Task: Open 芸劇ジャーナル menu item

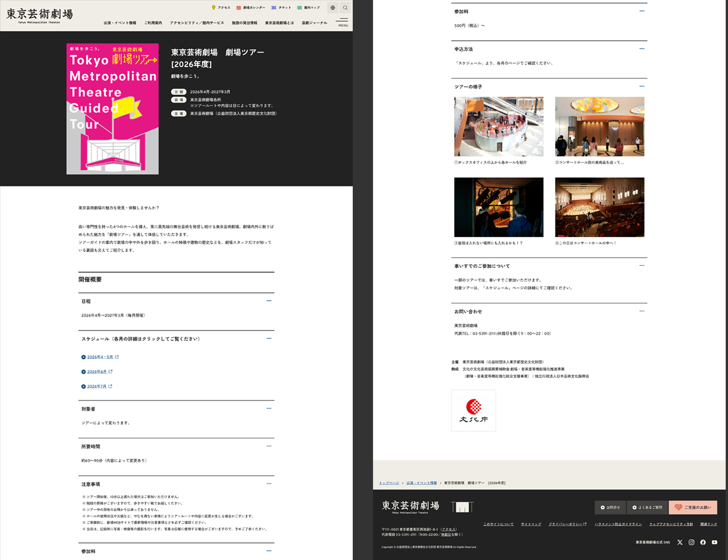Action: point(315,23)
